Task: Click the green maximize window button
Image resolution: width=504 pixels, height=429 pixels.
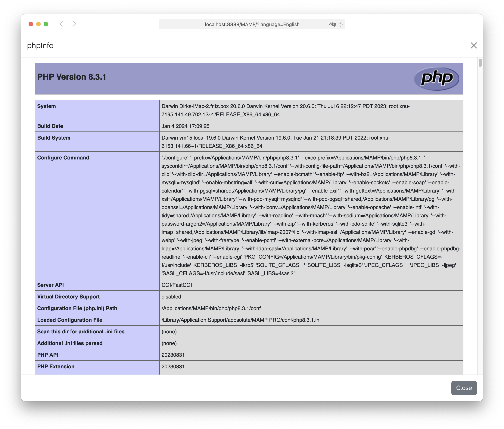Action: 46,24
